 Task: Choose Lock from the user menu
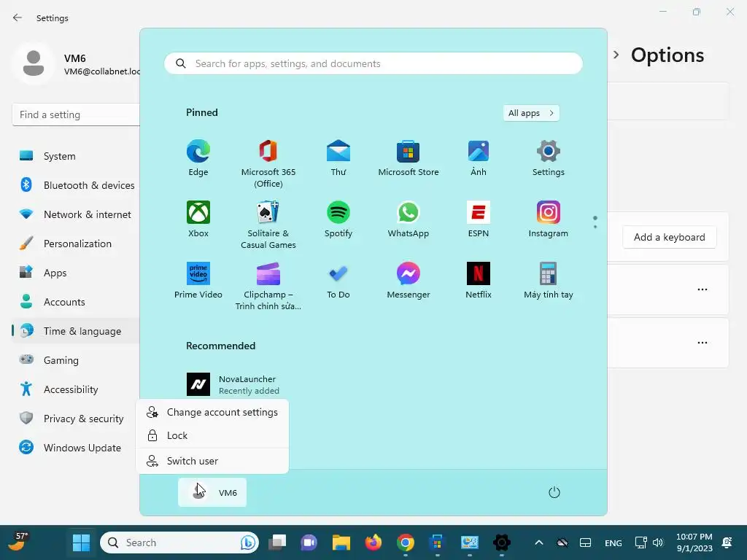coord(212,436)
